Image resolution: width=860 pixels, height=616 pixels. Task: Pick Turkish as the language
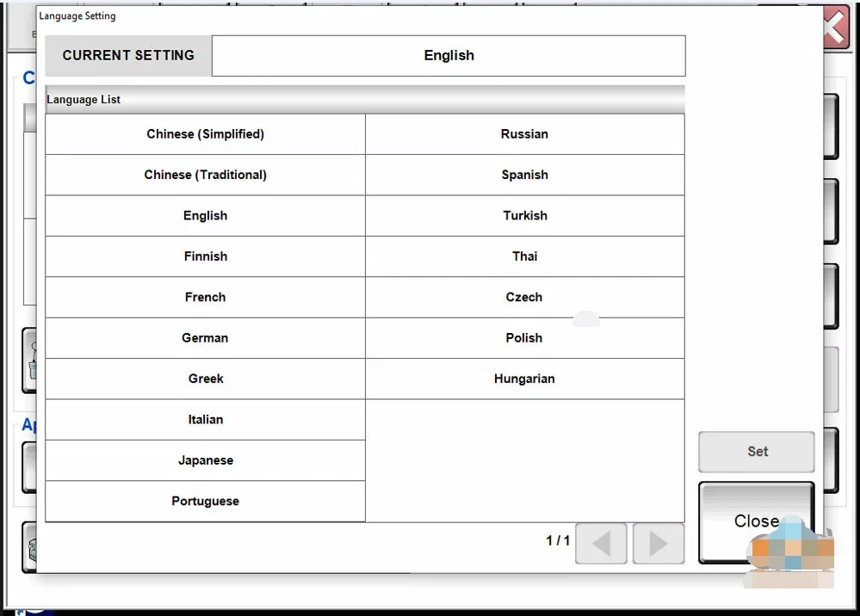(x=524, y=216)
